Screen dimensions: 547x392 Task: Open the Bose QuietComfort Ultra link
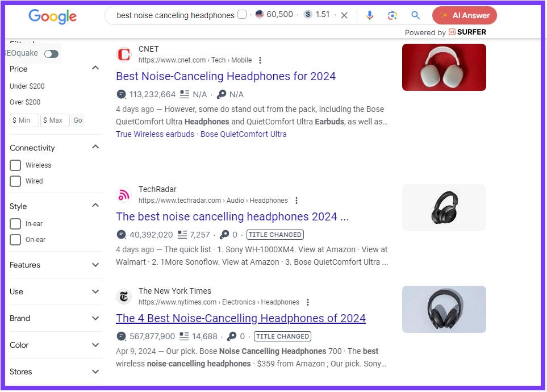point(243,134)
